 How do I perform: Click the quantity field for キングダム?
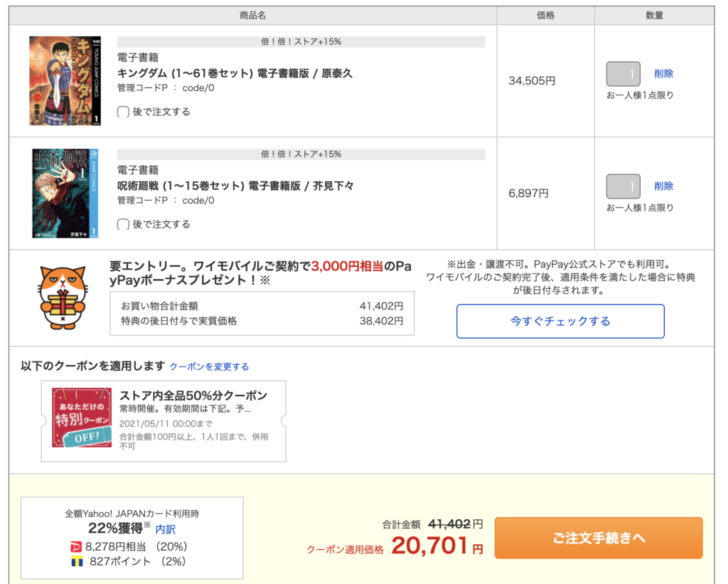(623, 74)
